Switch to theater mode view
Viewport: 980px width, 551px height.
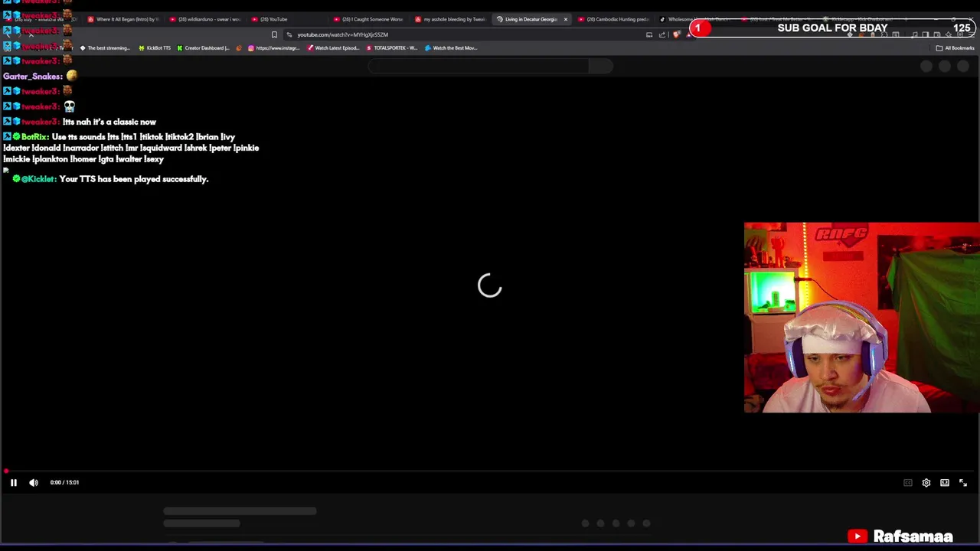[x=945, y=483]
